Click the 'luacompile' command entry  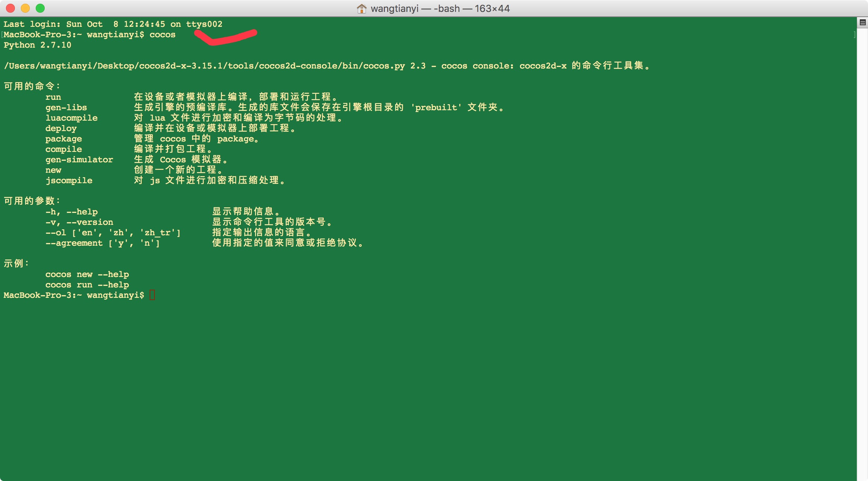[x=71, y=118]
